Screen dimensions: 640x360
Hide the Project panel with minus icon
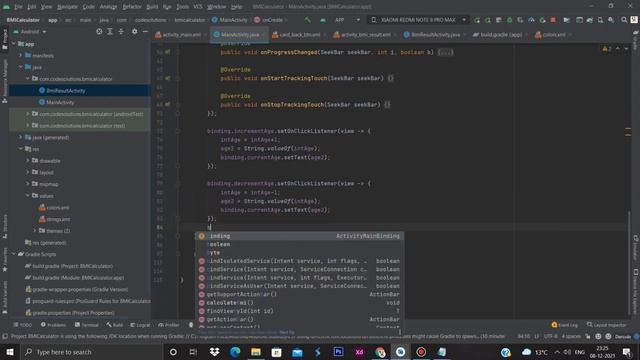click(145, 31)
